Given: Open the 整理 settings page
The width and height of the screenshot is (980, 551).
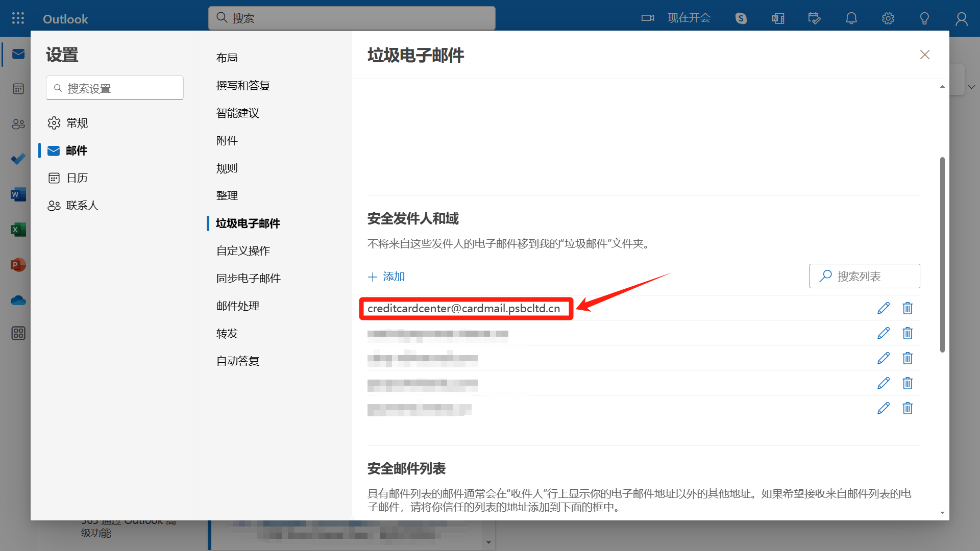Looking at the screenshot, I should tap(227, 195).
